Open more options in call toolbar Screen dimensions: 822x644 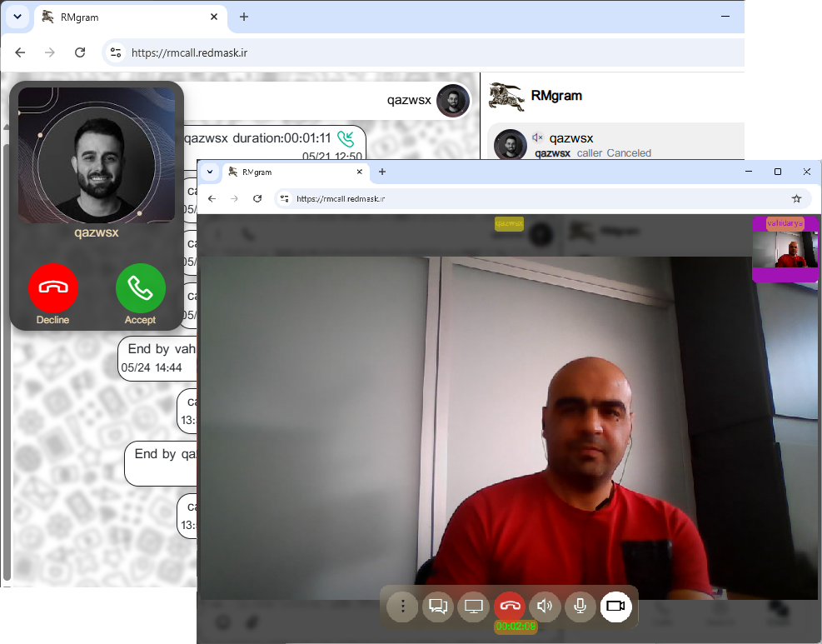(x=402, y=607)
